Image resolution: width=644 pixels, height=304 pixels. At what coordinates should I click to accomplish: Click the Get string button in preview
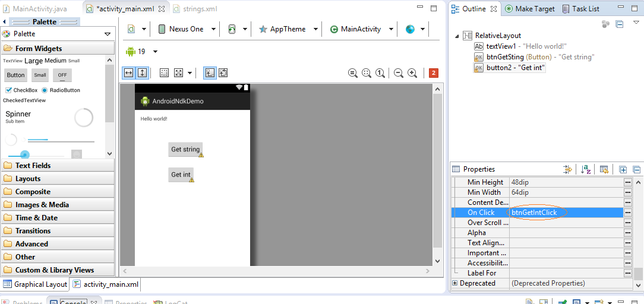point(185,150)
